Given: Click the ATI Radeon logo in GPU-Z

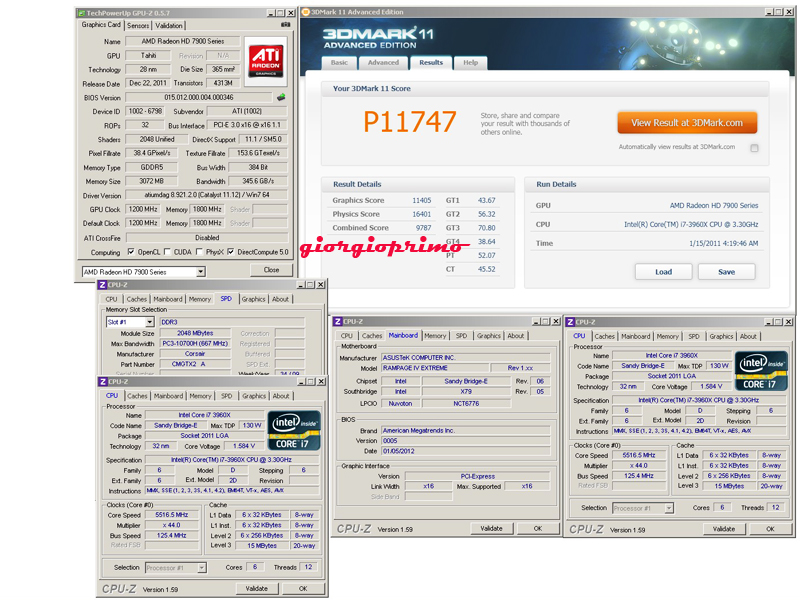Looking at the screenshot, I should [265, 61].
